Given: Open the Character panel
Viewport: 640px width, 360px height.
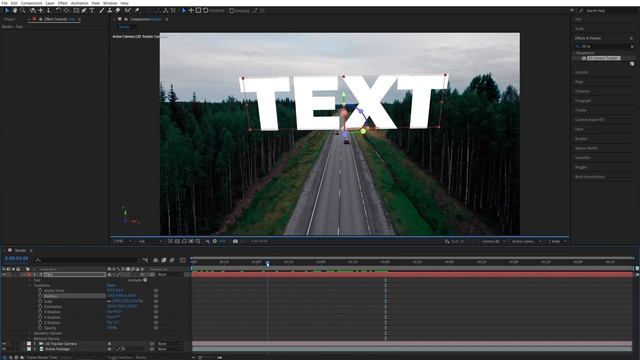Looking at the screenshot, I should 582,91.
